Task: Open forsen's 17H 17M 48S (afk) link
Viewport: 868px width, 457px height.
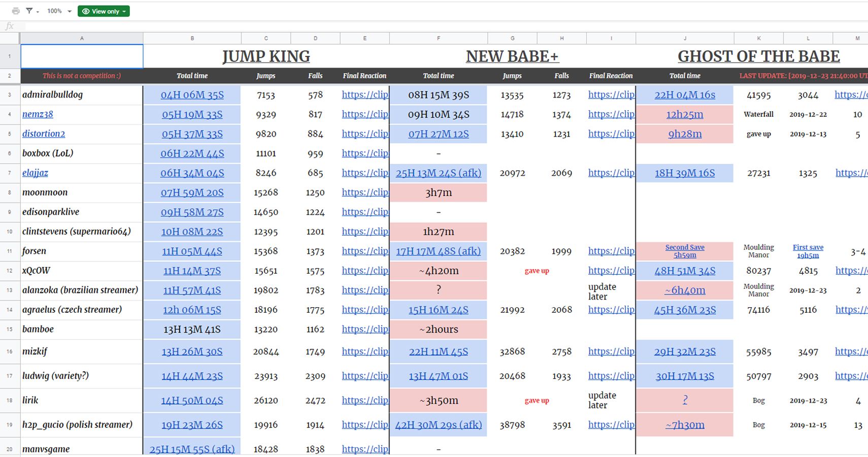Action: coord(439,251)
